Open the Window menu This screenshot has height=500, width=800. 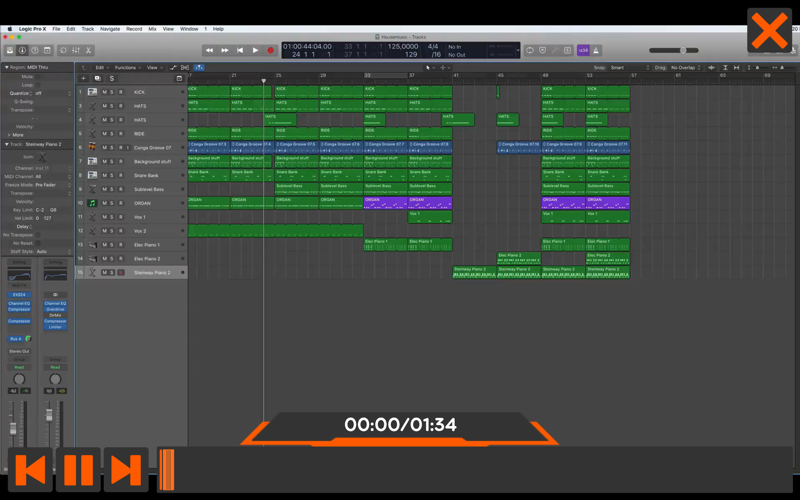[x=189, y=29]
